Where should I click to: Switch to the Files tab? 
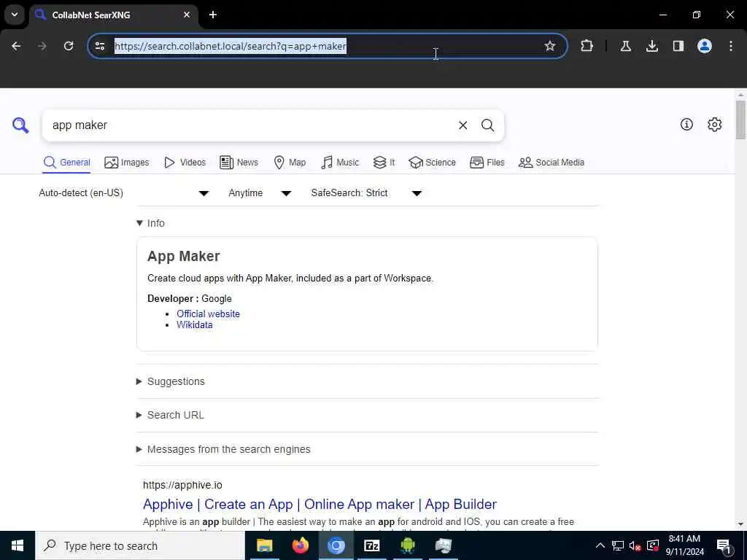point(487,163)
